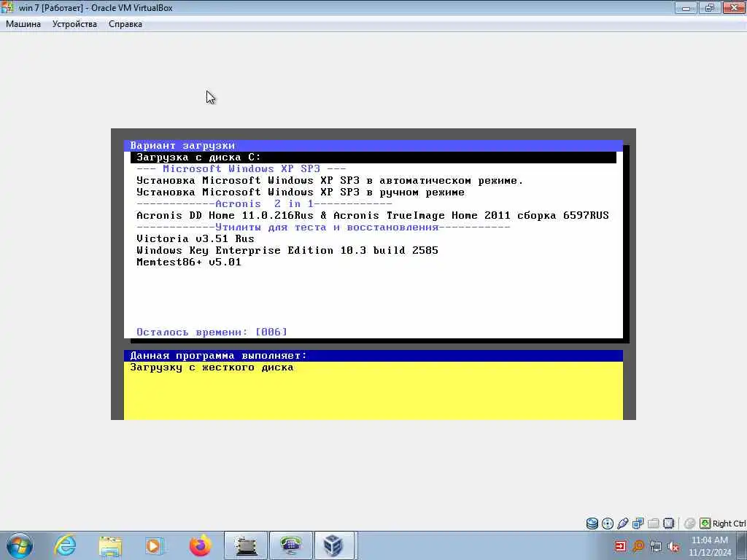Screen dimensions: 747x560
Task: Click the CPU virtualization chip icon
Action: [669, 524]
